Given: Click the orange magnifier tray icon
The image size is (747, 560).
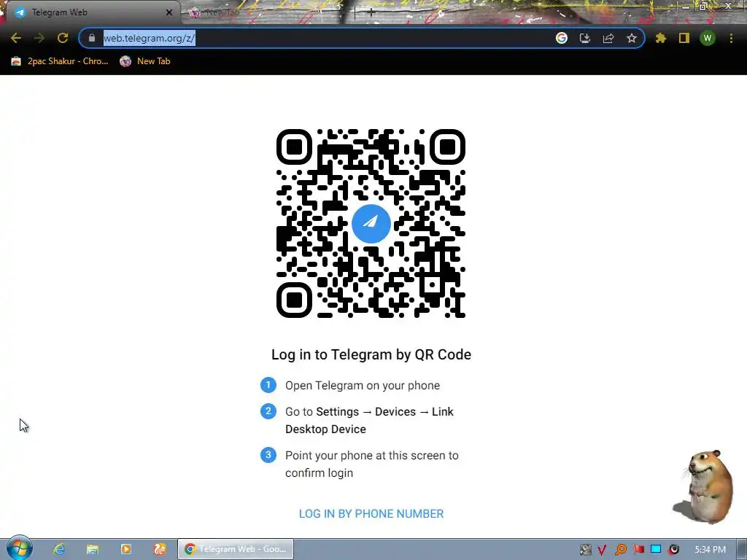Looking at the screenshot, I should click(x=620, y=550).
